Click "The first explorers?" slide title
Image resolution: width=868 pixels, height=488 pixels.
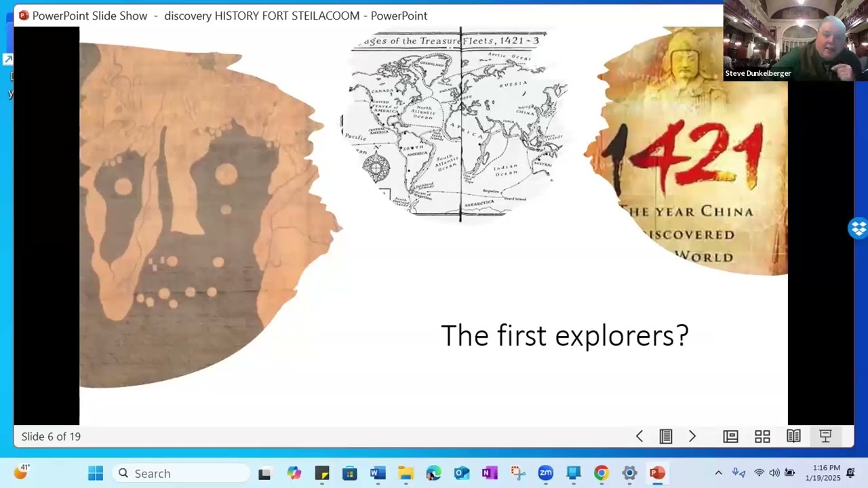[x=565, y=335]
